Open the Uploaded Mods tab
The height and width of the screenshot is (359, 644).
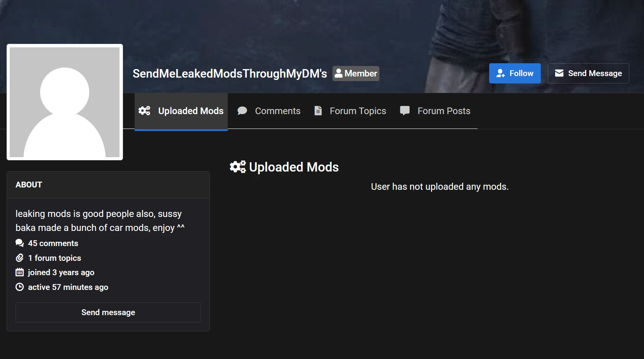(x=181, y=111)
